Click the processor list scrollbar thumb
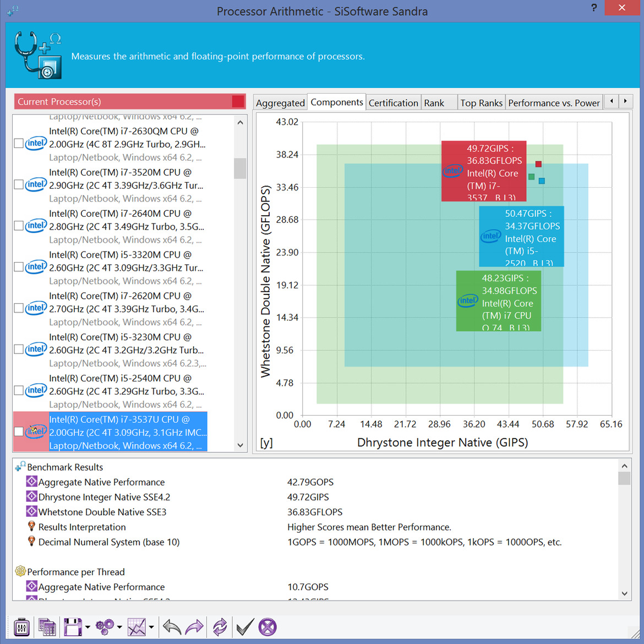This screenshot has width=644, height=644. [241, 168]
